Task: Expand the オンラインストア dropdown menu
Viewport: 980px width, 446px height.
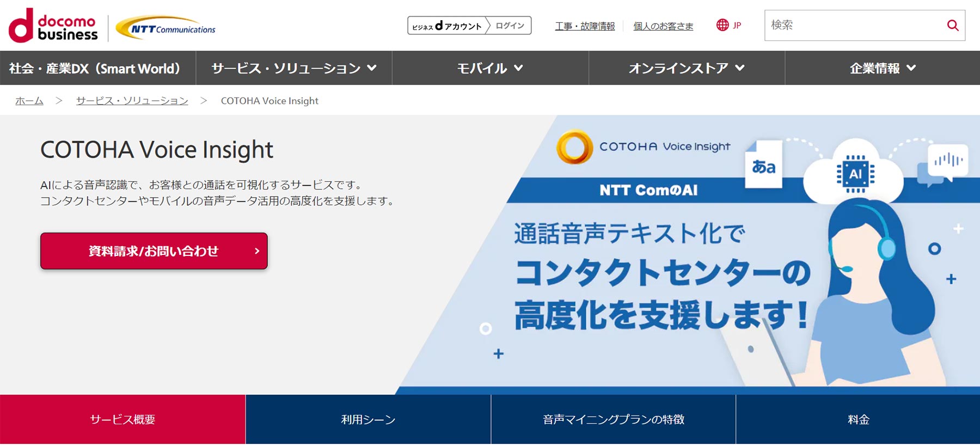Action: click(687, 68)
